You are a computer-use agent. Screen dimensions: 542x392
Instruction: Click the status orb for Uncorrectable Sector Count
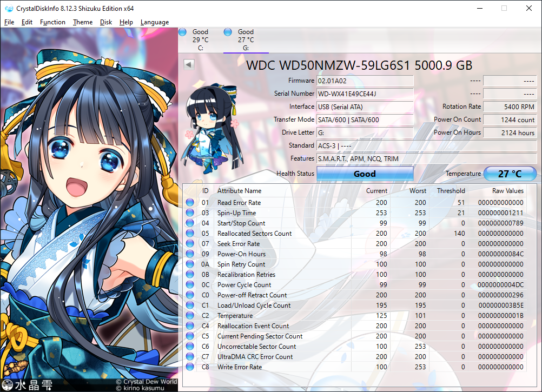tap(190, 346)
